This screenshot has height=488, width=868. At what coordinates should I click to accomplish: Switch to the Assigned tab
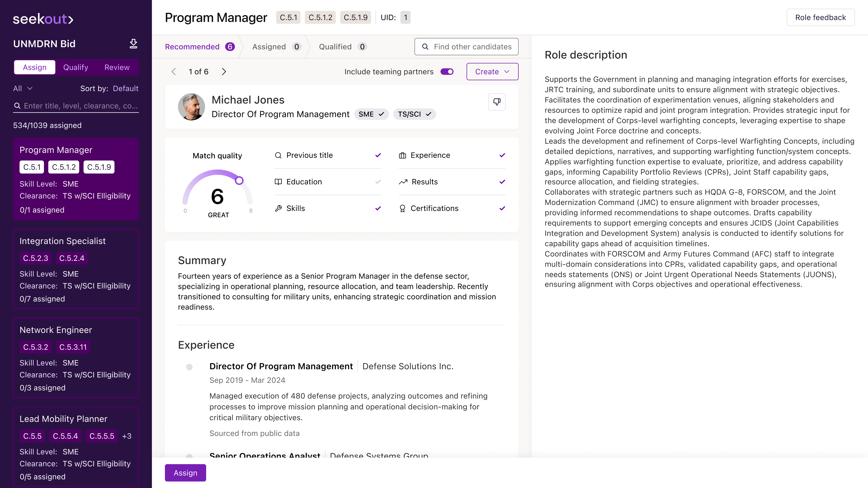[x=277, y=47]
